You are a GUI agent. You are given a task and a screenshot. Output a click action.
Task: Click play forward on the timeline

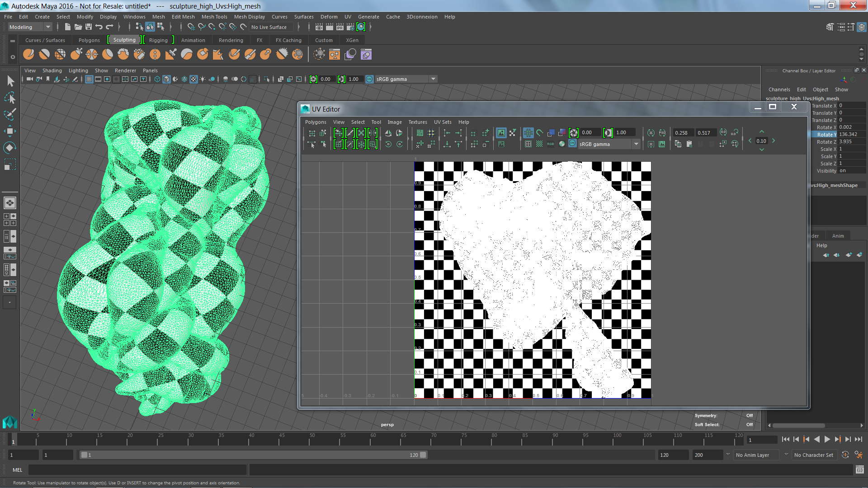pyautogui.click(x=827, y=439)
